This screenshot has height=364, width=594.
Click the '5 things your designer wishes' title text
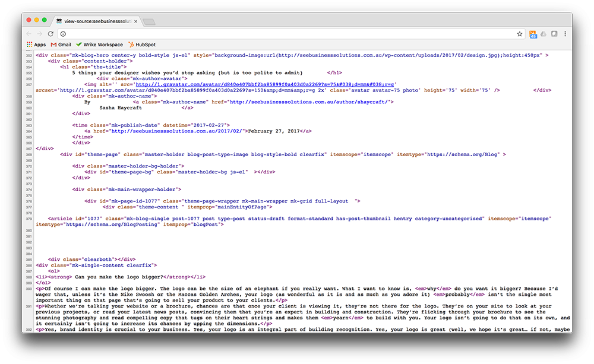[x=187, y=72]
